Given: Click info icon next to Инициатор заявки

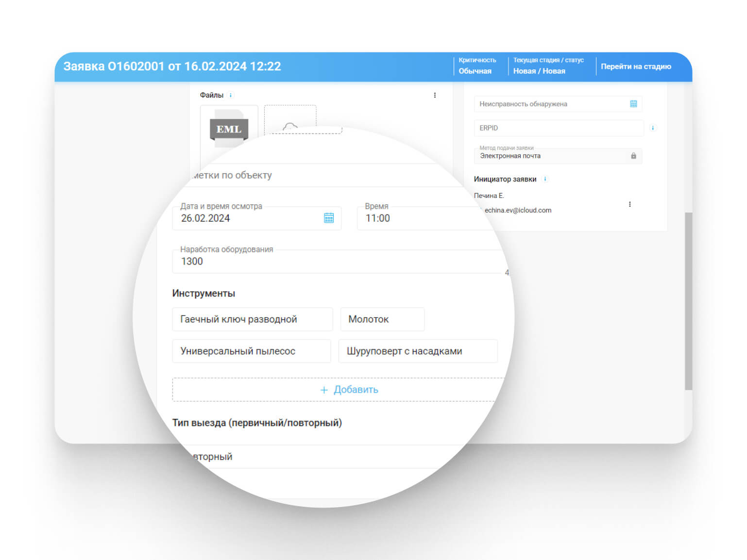Looking at the screenshot, I should pyautogui.click(x=545, y=179).
